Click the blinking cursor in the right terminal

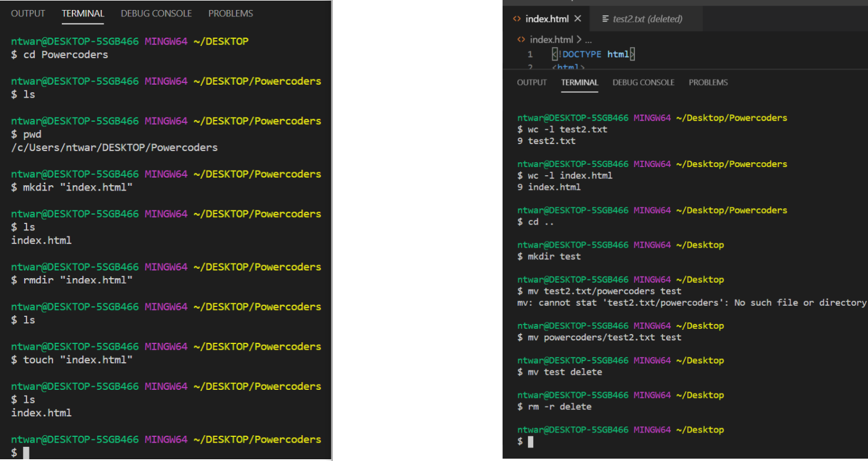coord(530,442)
